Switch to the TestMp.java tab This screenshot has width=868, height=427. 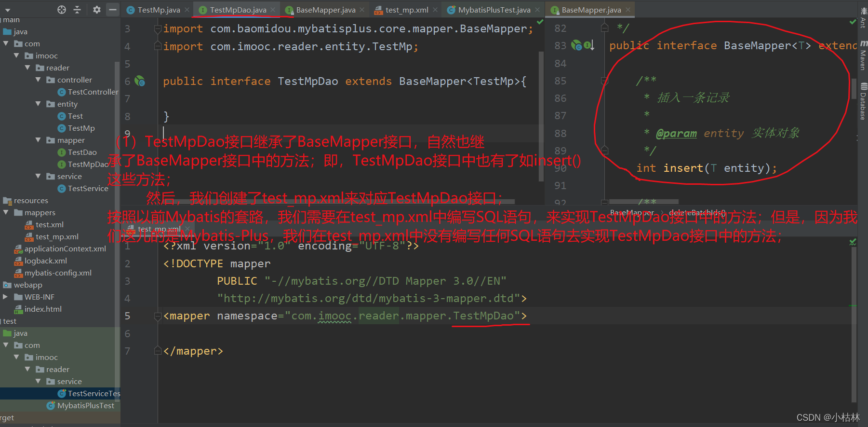(159, 10)
